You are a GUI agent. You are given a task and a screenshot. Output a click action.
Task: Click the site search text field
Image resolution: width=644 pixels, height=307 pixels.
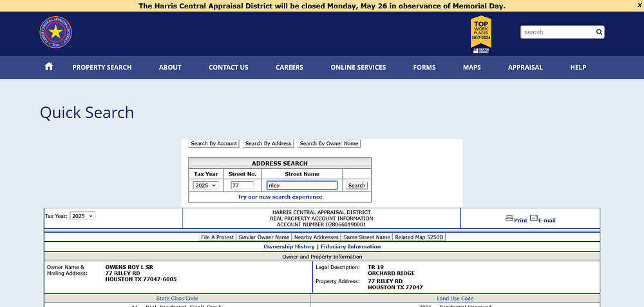tap(557, 32)
